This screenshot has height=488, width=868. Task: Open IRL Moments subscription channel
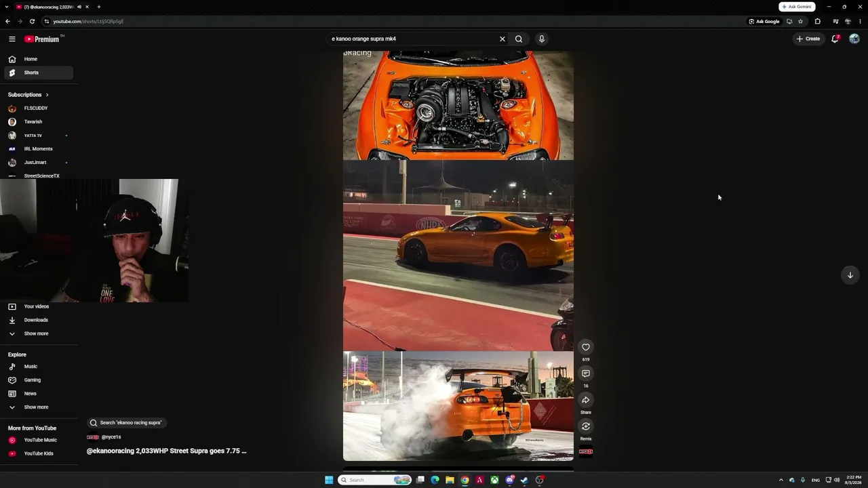(x=39, y=149)
